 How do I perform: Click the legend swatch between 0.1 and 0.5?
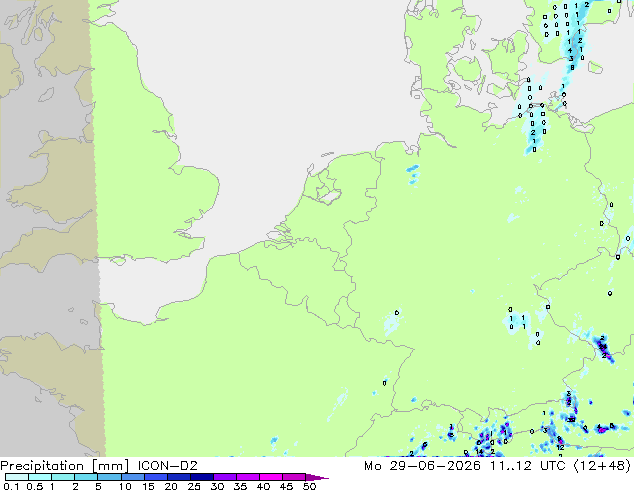17,477
